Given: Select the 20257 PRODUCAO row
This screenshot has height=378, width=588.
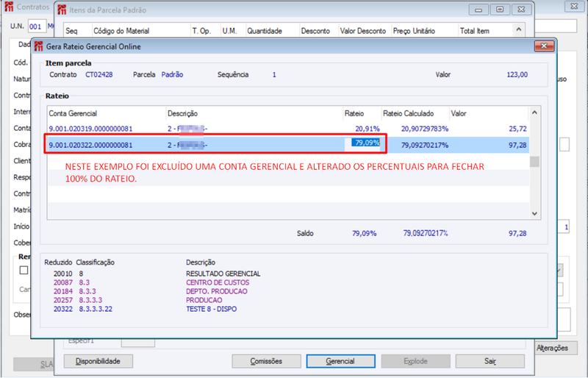Looking at the screenshot, I should point(137,300).
